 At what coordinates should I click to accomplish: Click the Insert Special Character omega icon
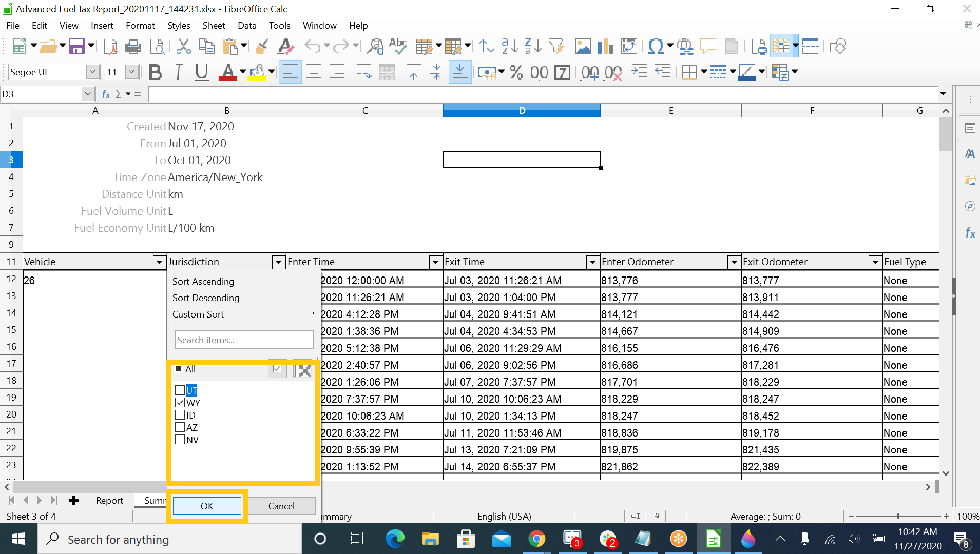pyautogui.click(x=655, y=47)
